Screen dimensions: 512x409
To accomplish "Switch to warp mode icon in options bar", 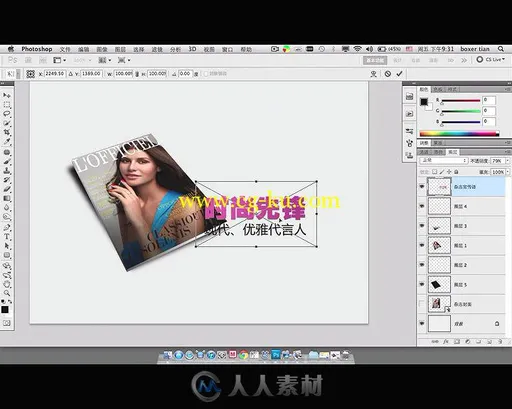I will tap(374, 74).
